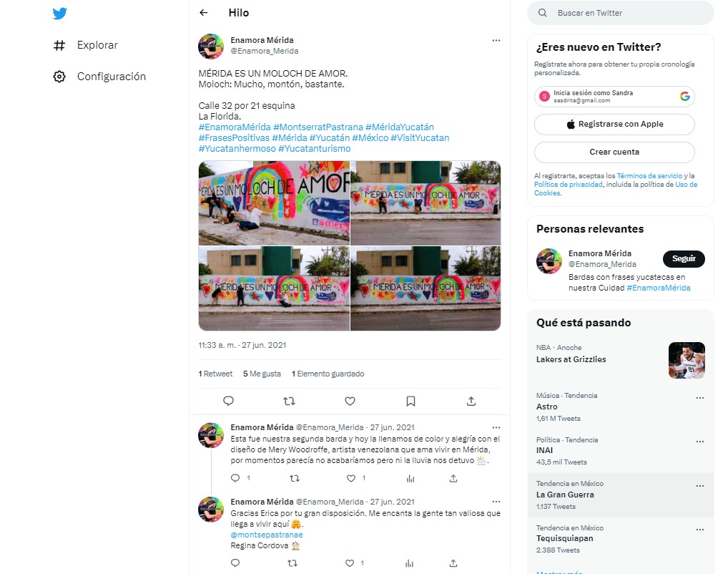Focus the Buscar en Twitter search field
This screenshot has height=574, width=728.
[620, 13]
